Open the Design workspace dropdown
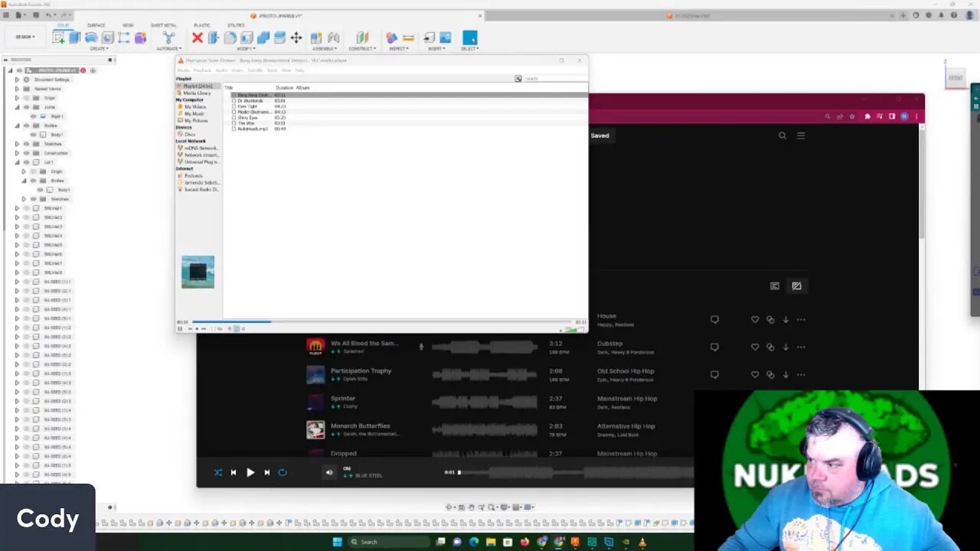Screen dimensions: 980x551 click(25, 37)
